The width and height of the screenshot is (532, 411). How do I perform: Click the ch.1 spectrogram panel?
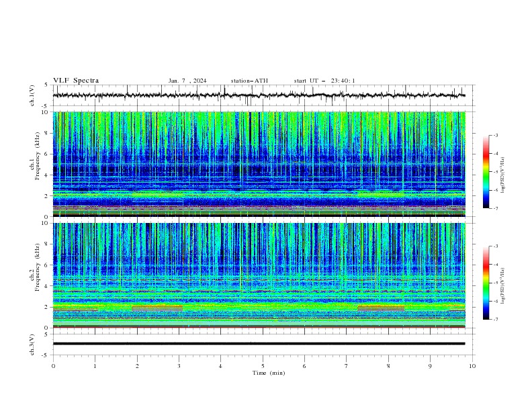(x=259, y=164)
